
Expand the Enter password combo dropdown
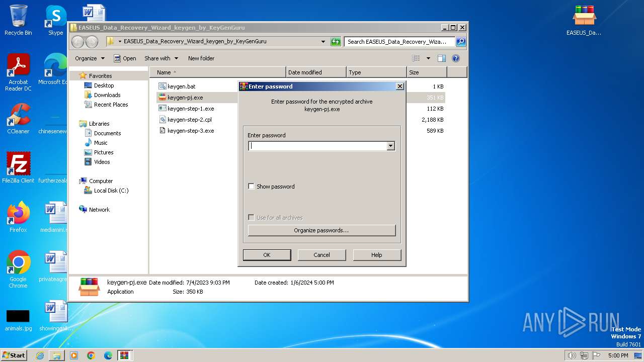tap(390, 146)
